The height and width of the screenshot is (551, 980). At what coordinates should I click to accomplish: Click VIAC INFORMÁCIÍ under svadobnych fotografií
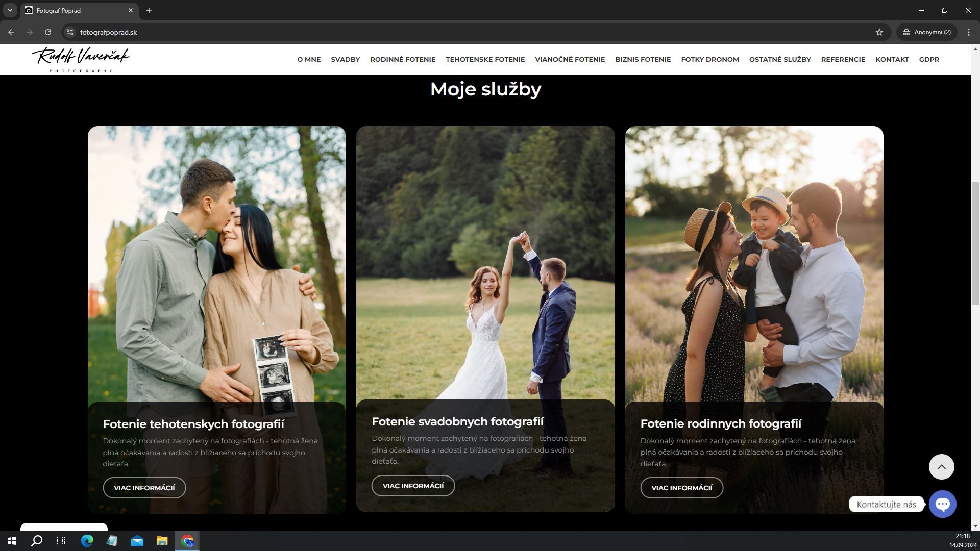click(413, 486)
